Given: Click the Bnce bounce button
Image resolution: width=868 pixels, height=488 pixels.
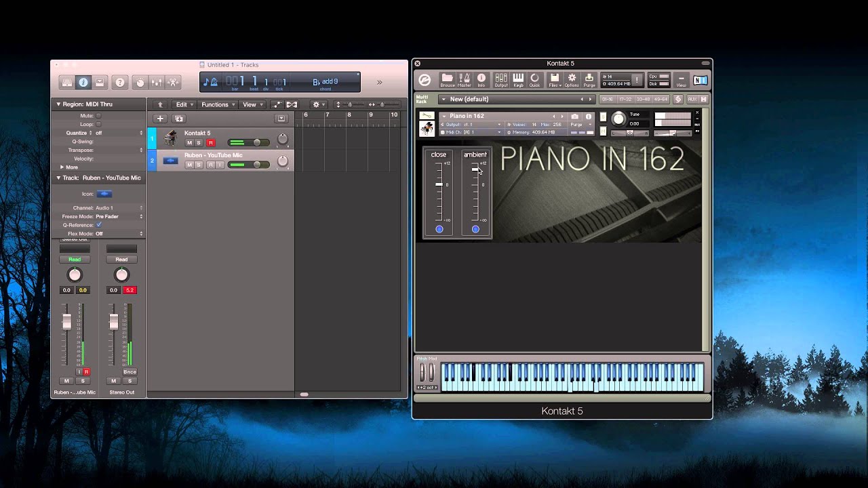Looking at the screenshot, I should (130, 371).
